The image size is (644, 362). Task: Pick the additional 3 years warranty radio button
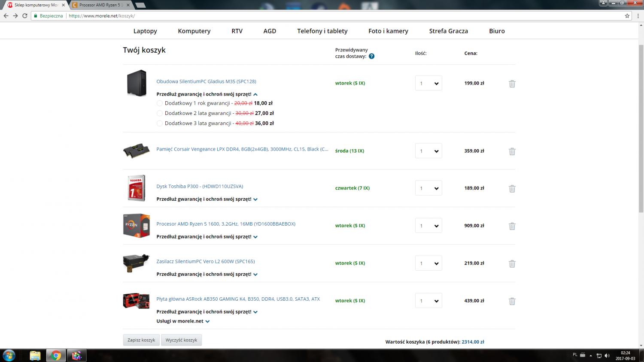click(x=160, y=124)
